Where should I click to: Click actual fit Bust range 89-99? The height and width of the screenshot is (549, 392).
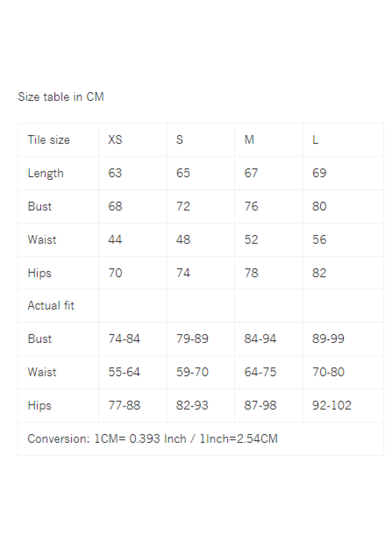pyautogui.click(x=328, y=339)
